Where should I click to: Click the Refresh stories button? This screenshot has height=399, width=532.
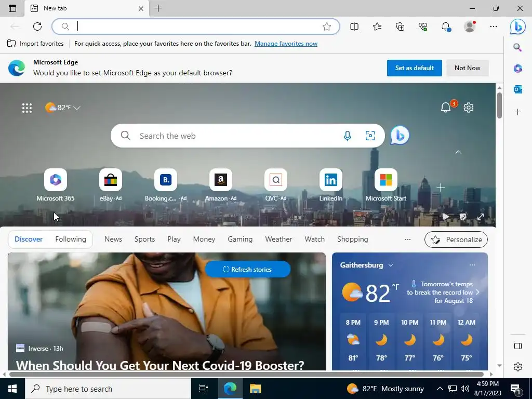click(248, 269)
